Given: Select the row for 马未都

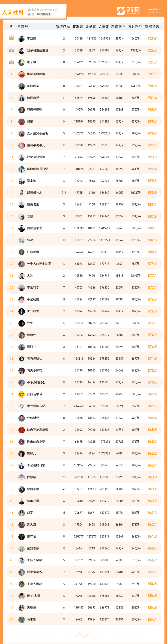Looking at the screenshot, I should tap(84, 620).
